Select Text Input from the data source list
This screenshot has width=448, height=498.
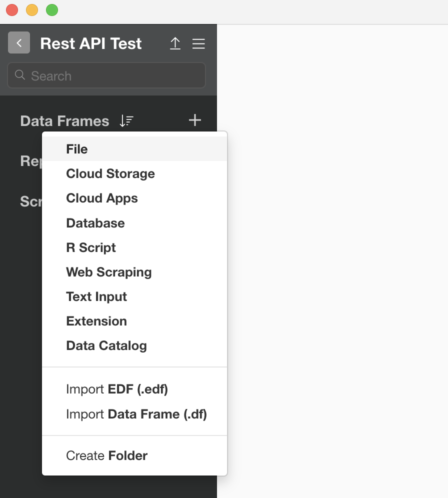tap(96, 296)
